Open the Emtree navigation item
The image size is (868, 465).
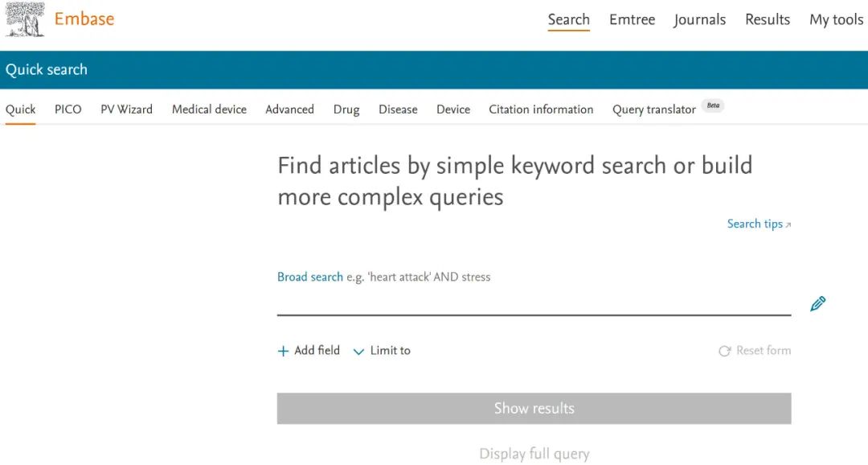tap(632, 19)
